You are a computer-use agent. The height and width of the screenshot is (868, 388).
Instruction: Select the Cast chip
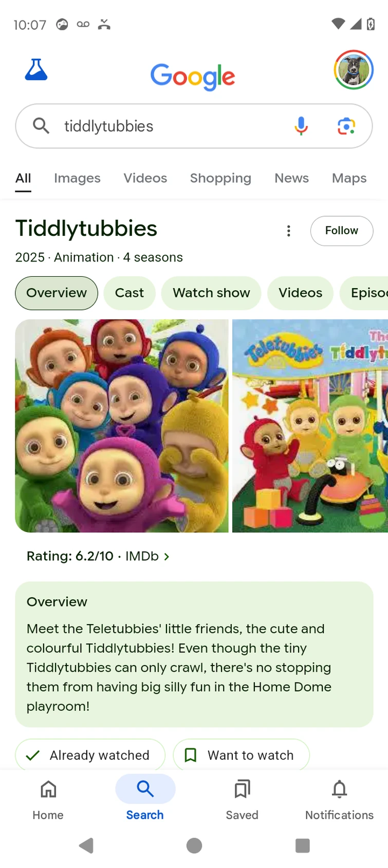(130, 293)
